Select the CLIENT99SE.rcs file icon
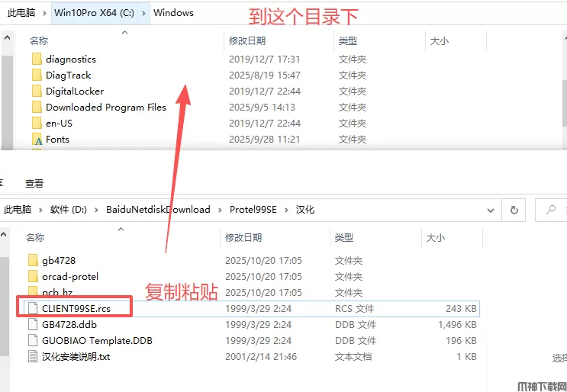The height and width of the screenshot is (392, 567). 33,309
